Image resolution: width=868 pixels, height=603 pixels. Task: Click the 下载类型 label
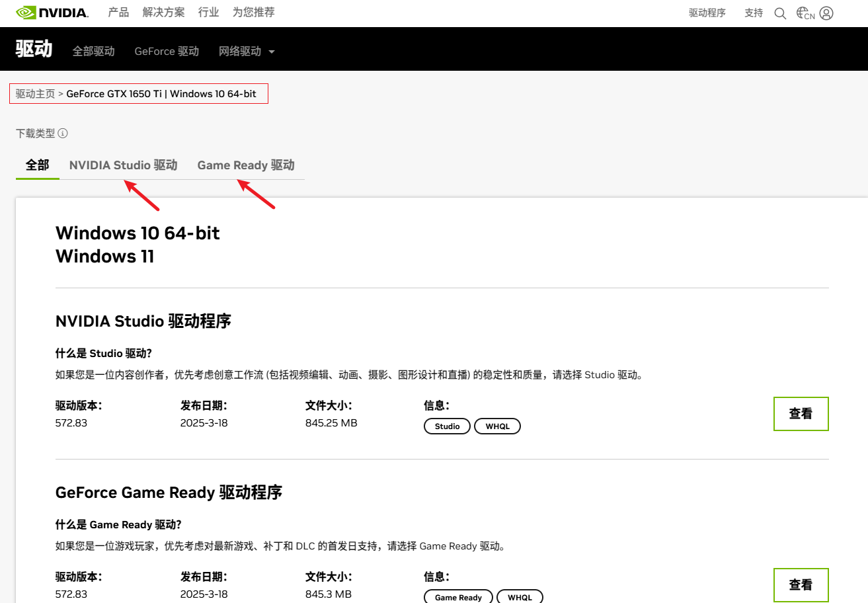click(x=36, y=134)
